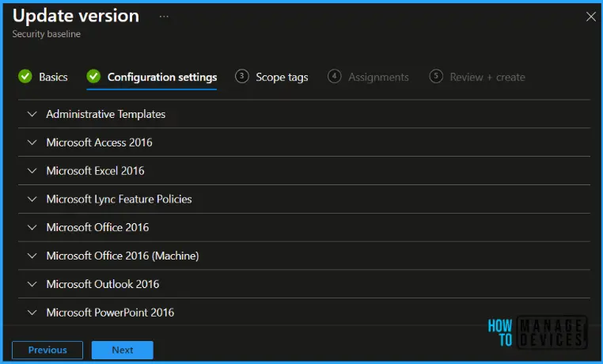Switch to the Scope tags step
This screenshot has width=603, height=364.
[x=271, y=77]
